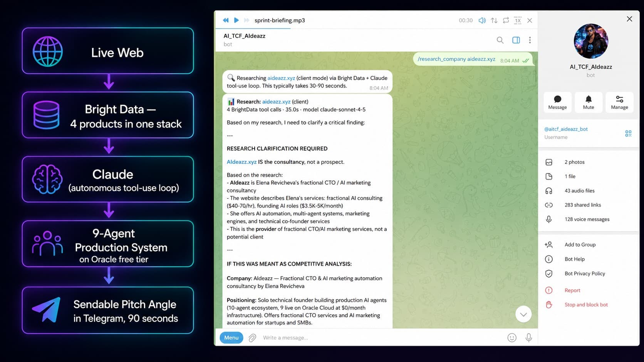Open 128 voice messages list
The width and height of the screenshot is (644, 362).
(x=589, y=219)
